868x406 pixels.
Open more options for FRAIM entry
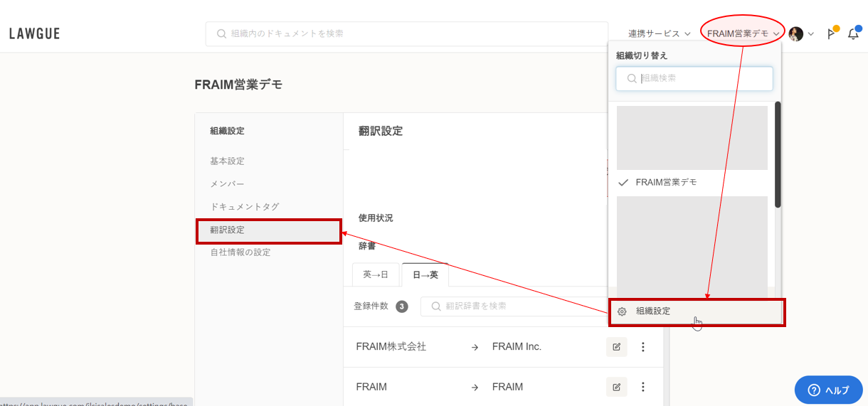coord(643,387)
